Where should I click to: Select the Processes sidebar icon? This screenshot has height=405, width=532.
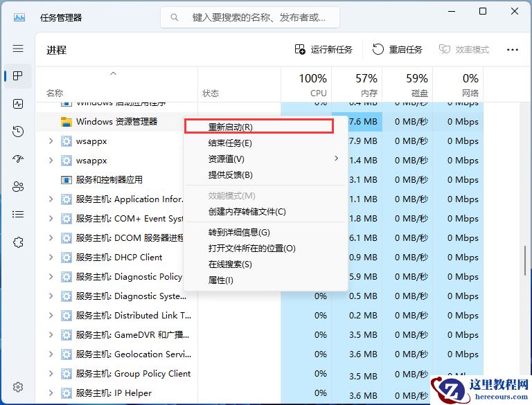coord(18,75)
